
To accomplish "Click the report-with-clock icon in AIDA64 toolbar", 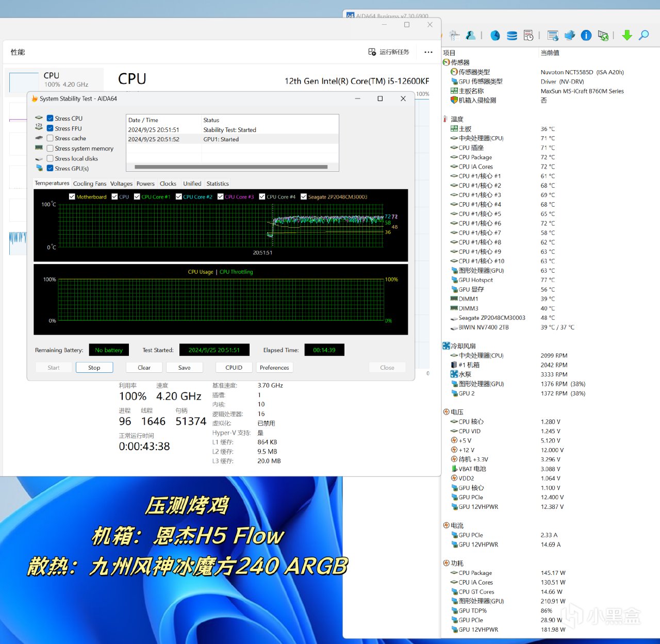I will click(529, 35).
